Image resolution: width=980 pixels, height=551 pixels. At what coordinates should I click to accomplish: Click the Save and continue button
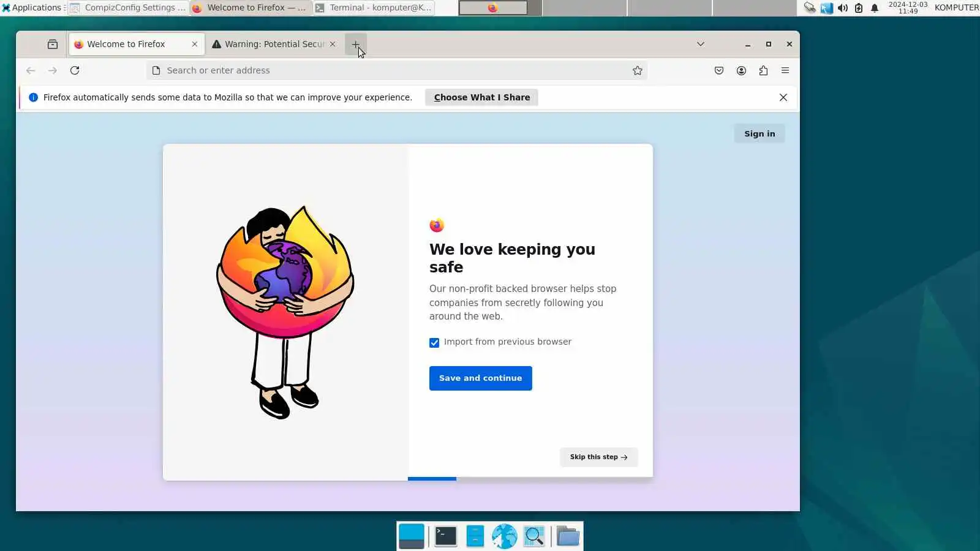click(481, 378)
